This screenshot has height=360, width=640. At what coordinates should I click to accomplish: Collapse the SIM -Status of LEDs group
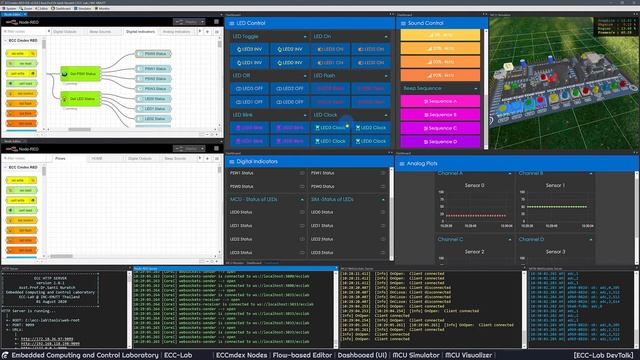(x=383, y=200)
